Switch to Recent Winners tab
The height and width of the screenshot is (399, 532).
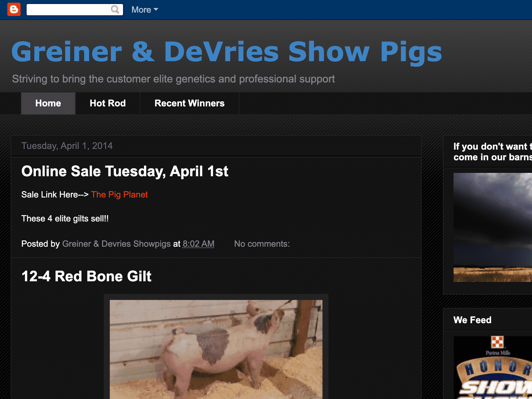(190, 103)
